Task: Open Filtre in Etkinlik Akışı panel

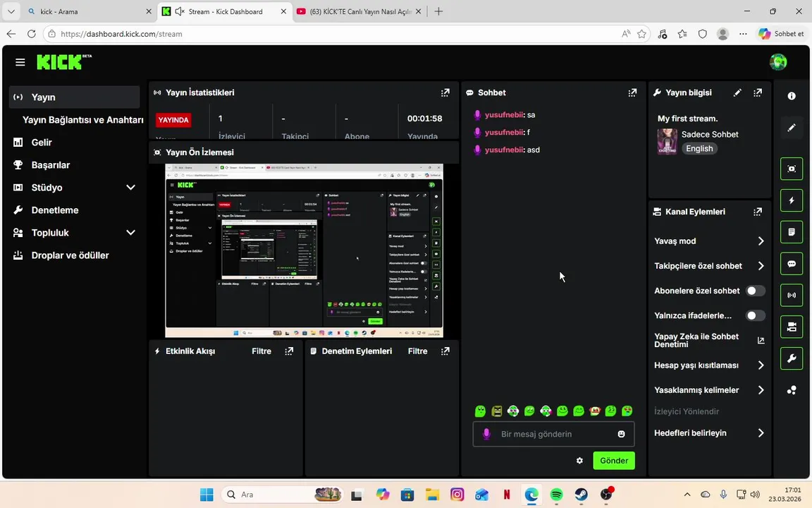Action: click(x=262, y=351)
